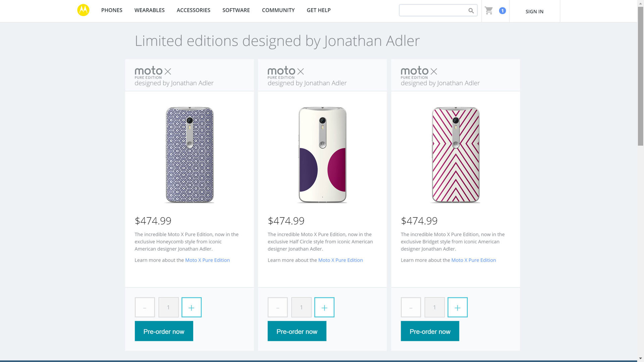Open the shopping cart icon
644x362 pixels.
(x=489, y=11)
